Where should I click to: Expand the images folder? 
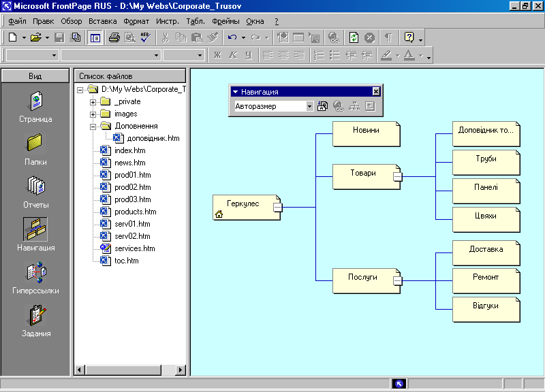(93, 114)
